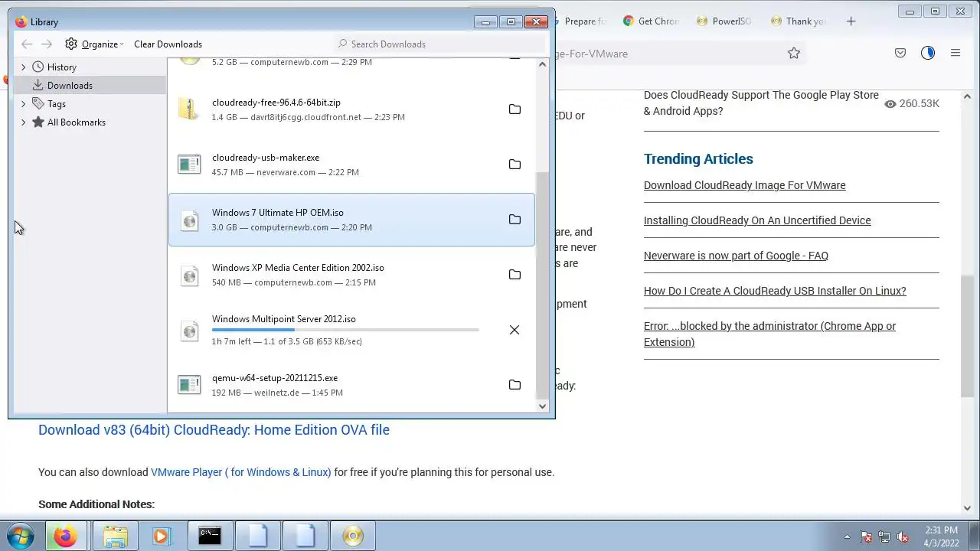Open the taskbar clock showing 2:31 PM

(941, 536)
